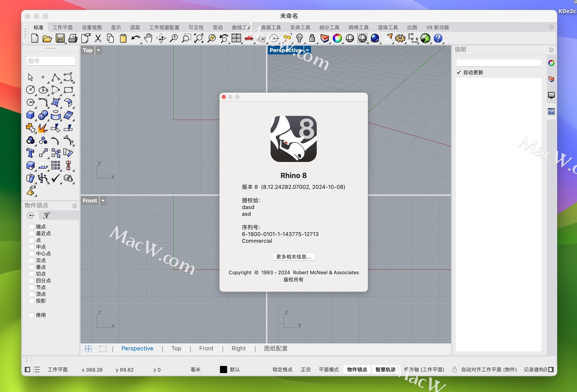Switch to the 实体工具 toolbar tab
Viewport: 577px width, 392px height.
coord(300,27)
